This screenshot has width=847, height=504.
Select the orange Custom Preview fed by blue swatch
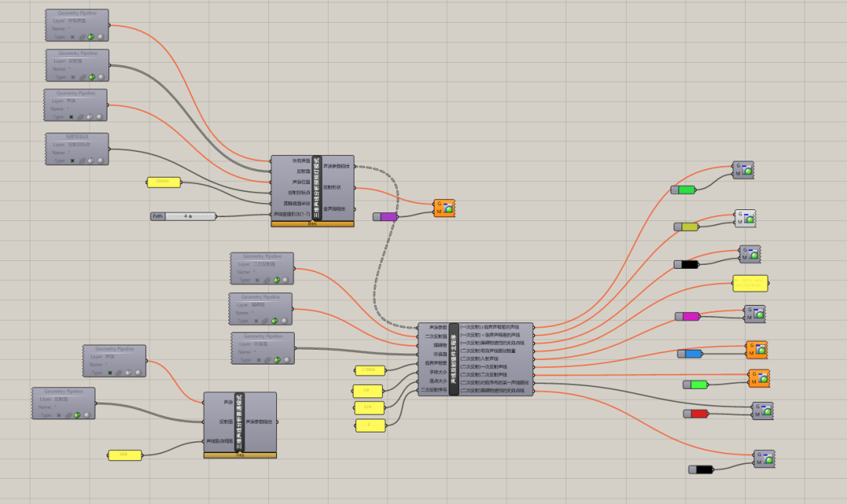coord(757,350)
